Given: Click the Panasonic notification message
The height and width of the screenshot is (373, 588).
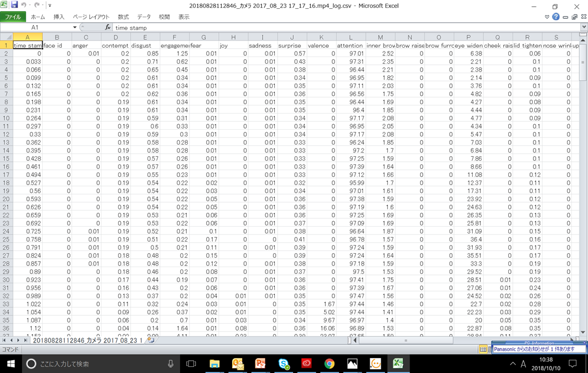Looking at the screenshot, I should pos(535,349).
